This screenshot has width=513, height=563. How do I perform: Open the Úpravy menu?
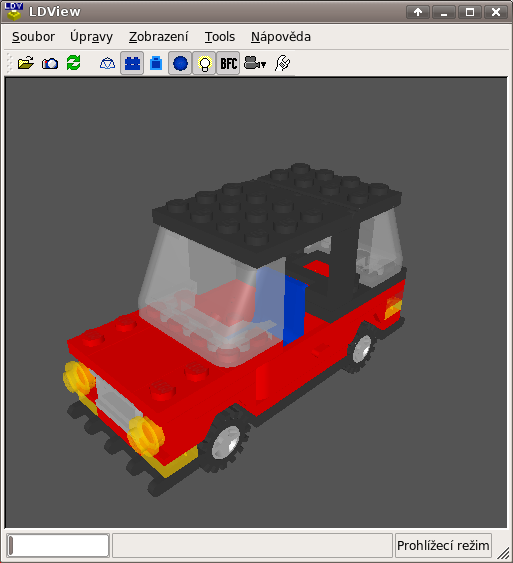pos(91,37)
